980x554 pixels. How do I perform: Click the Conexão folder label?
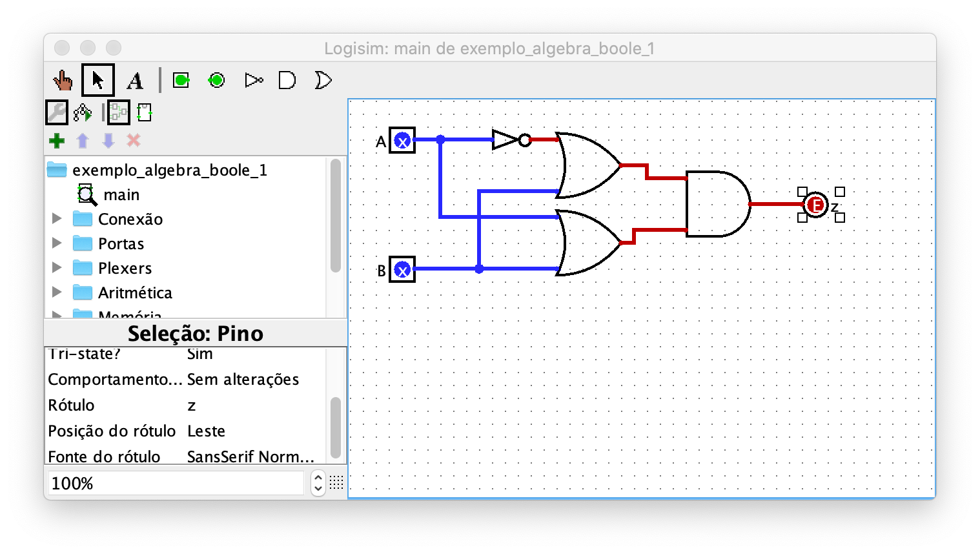[x=130, y=219]
